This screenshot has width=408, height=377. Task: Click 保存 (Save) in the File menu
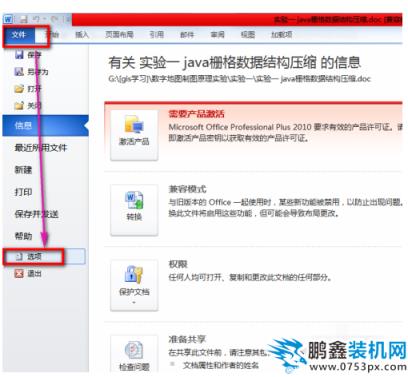(x=28, y=55)
